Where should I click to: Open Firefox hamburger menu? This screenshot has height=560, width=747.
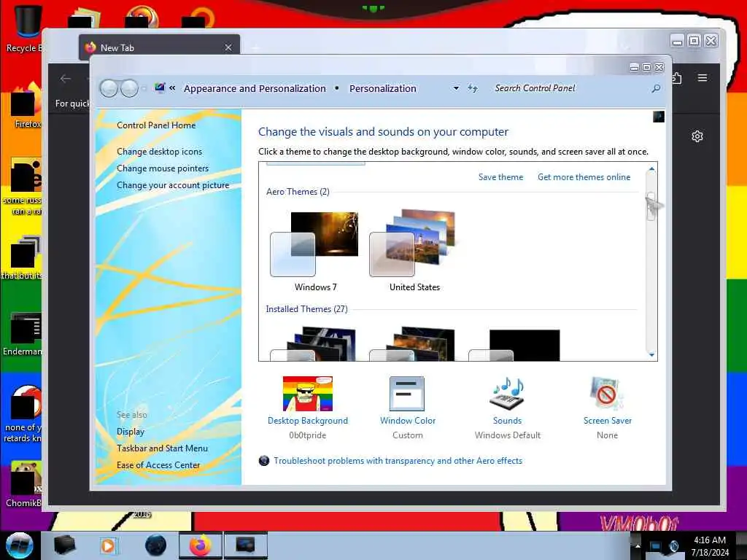tap(703, 77)
